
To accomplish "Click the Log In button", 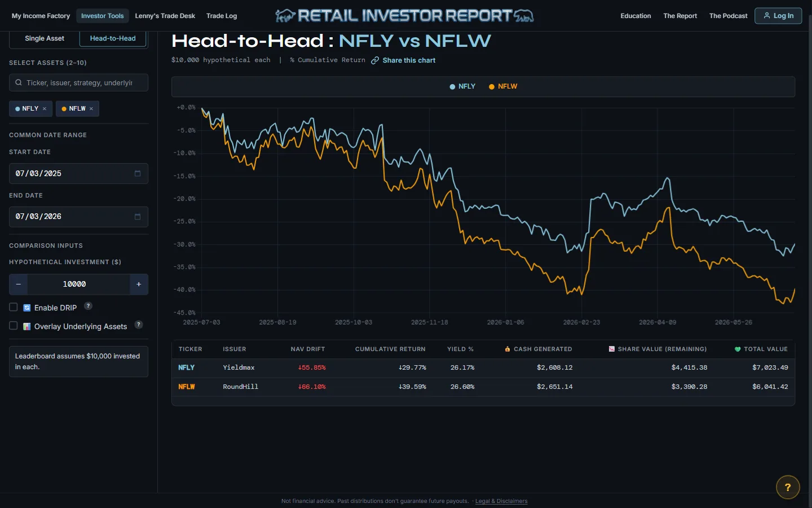I will click(x=778, y=16).
